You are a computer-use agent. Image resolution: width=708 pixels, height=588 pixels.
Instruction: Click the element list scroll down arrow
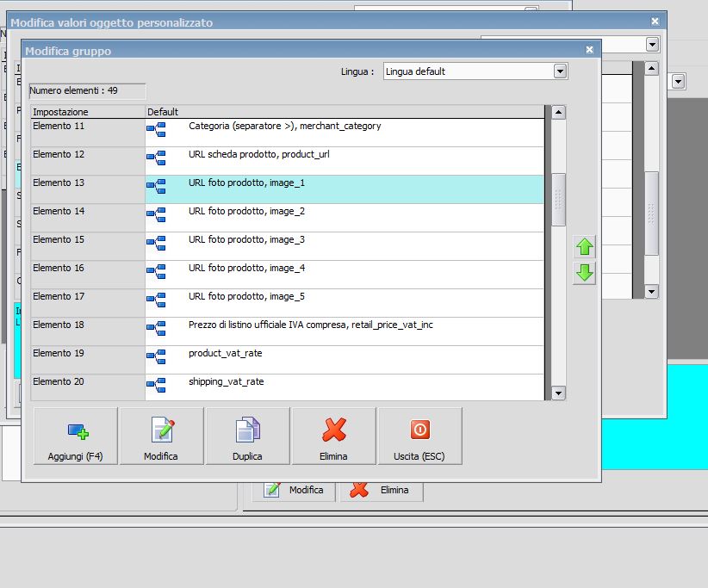click(558, 393)
